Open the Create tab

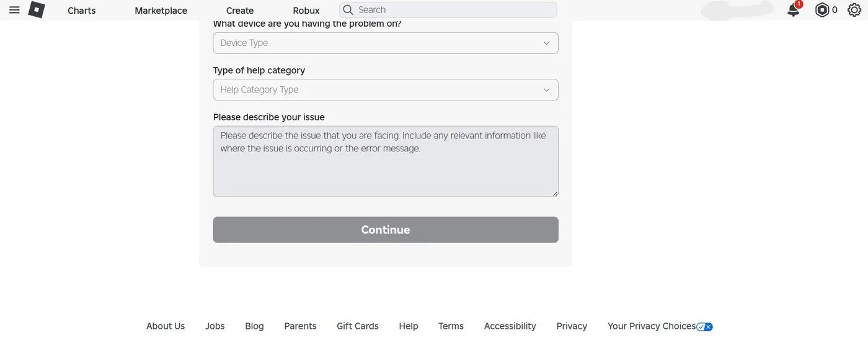[x=240, y=11]
